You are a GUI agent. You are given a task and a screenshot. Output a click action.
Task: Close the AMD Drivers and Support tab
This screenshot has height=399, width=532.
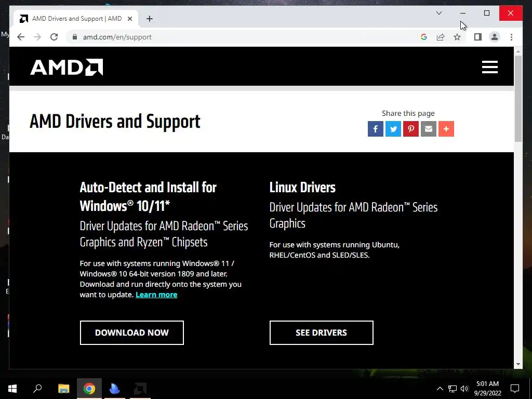click(x=129, y=19)
